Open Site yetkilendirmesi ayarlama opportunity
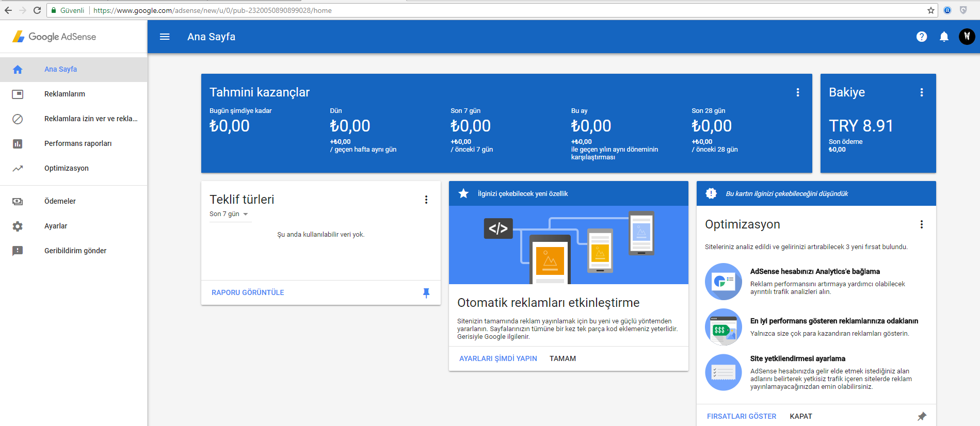The height and width of the screenshot is (426, 980). click(798, 358)
